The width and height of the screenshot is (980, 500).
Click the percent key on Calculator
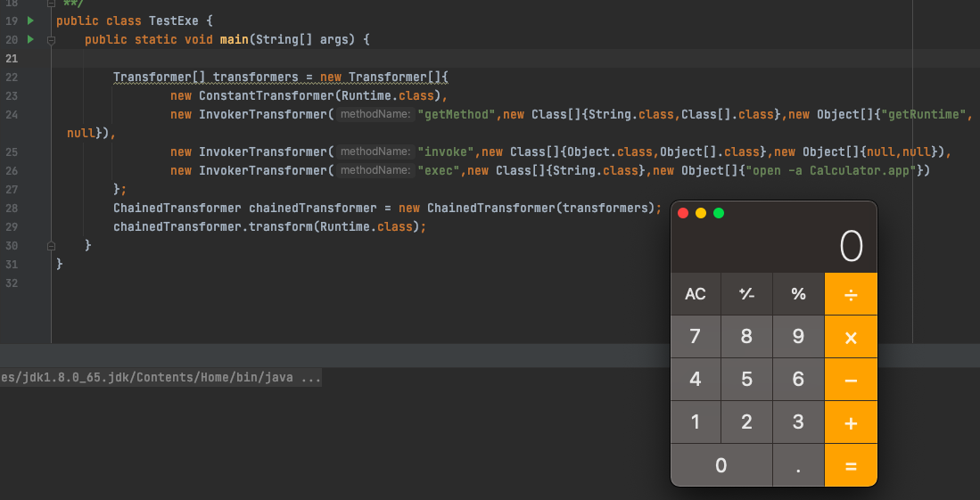point(798,294)
